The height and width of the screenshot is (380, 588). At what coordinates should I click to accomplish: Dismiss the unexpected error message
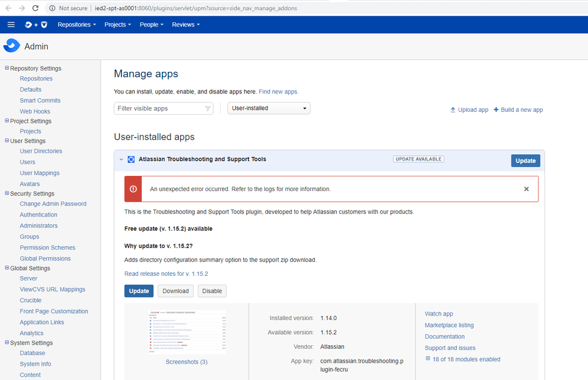click(526, 189)
